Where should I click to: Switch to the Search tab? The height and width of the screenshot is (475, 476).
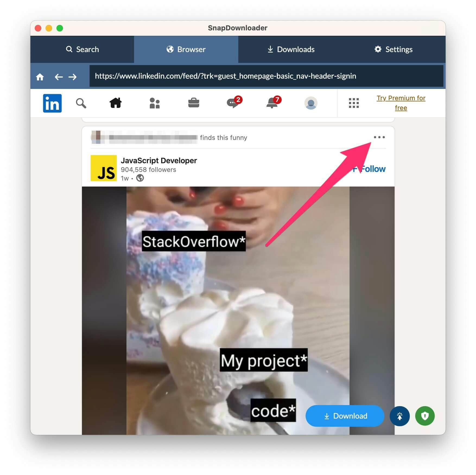pyautogui.click(x=82, y=49)
